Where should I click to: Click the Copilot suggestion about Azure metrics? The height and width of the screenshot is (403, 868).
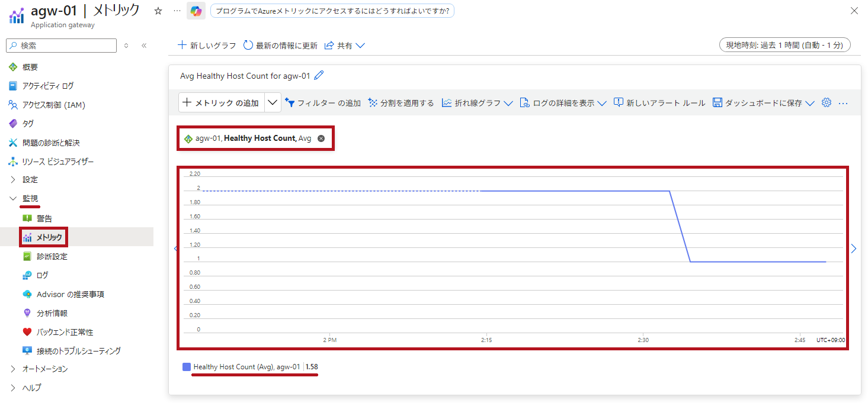332,11
